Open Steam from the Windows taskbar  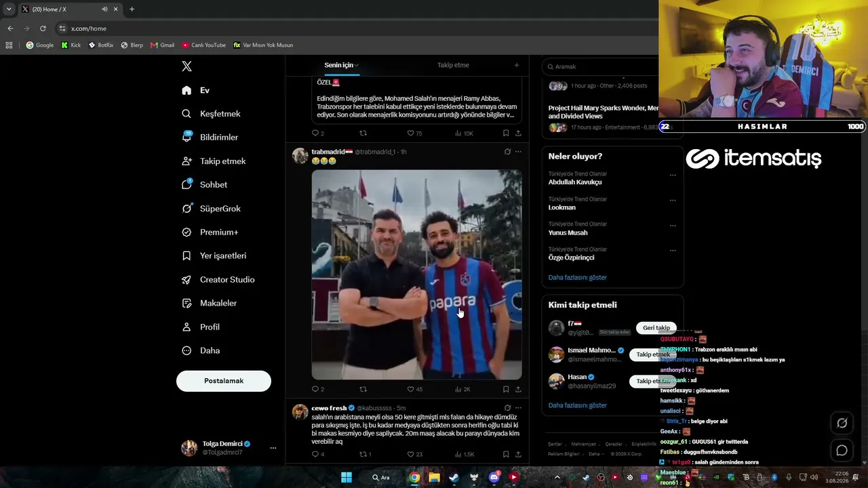point(454,477)
